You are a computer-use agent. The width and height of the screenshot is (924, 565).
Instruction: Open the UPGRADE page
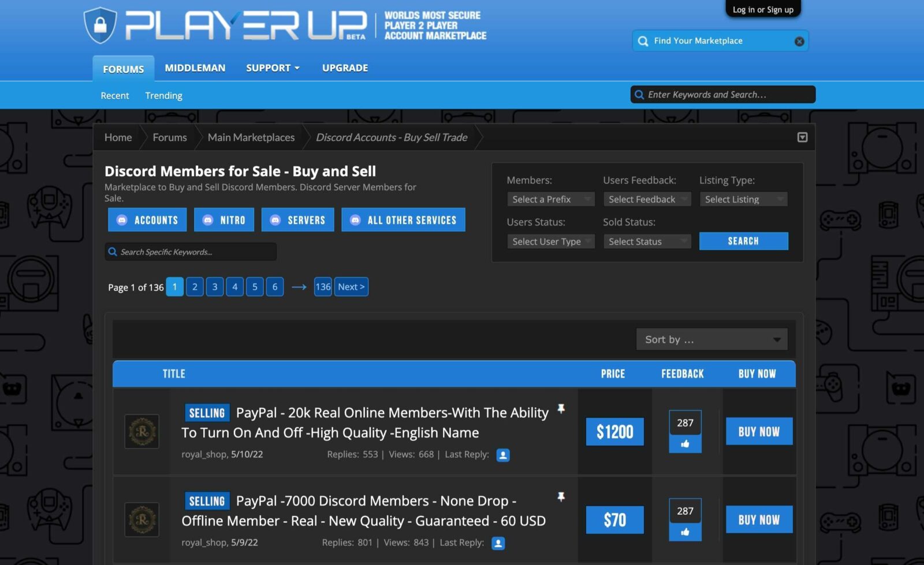(x=345, y=68)
